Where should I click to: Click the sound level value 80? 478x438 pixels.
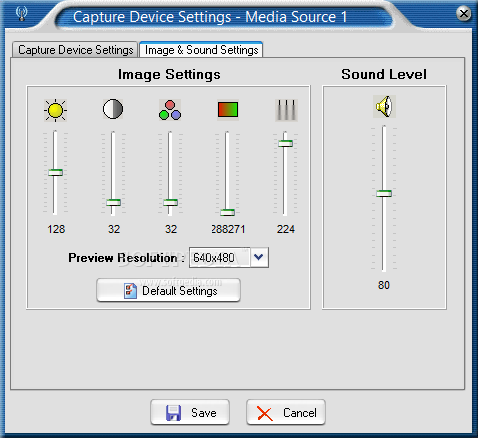pyautogui.click(x=384, y=285)
